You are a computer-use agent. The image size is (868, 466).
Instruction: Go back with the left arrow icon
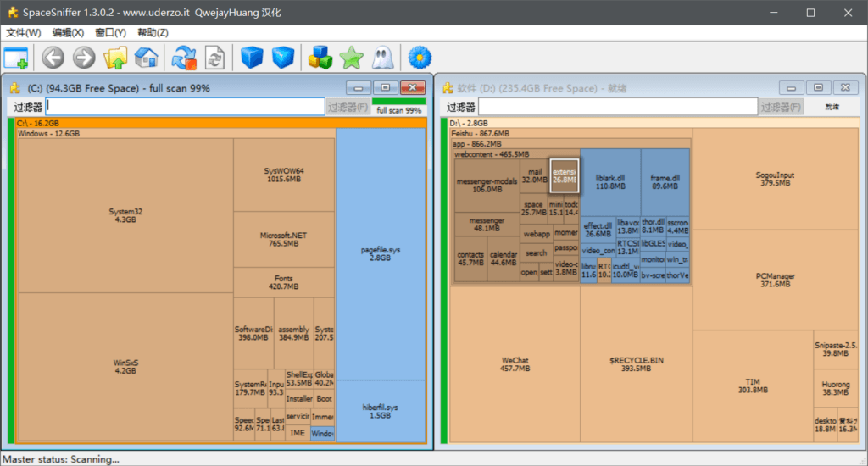pos(53,58)
